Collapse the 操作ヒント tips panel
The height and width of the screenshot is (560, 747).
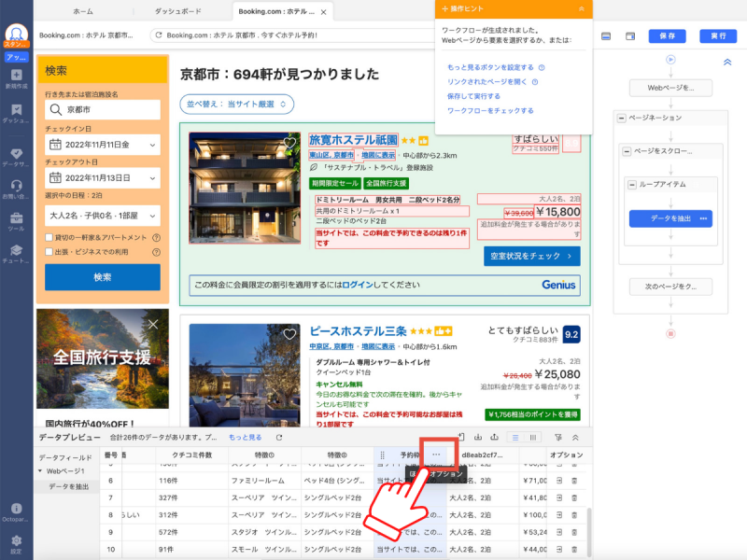coord(581,9)
